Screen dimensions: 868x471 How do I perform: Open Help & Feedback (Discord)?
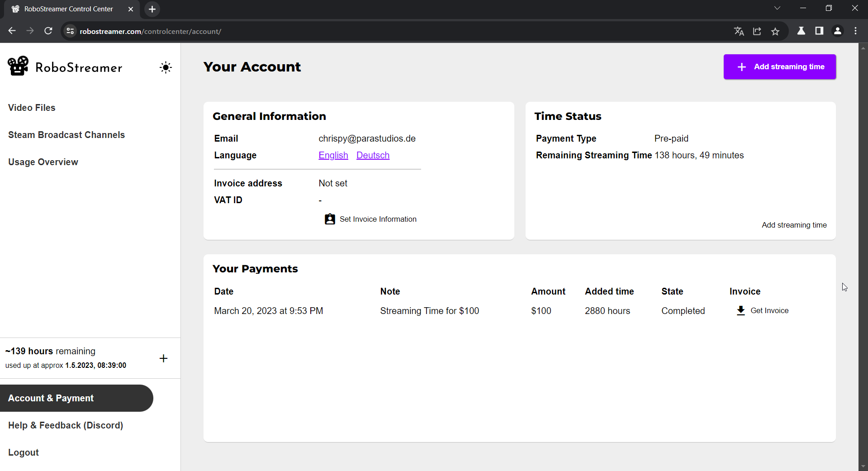click(66, 425)
